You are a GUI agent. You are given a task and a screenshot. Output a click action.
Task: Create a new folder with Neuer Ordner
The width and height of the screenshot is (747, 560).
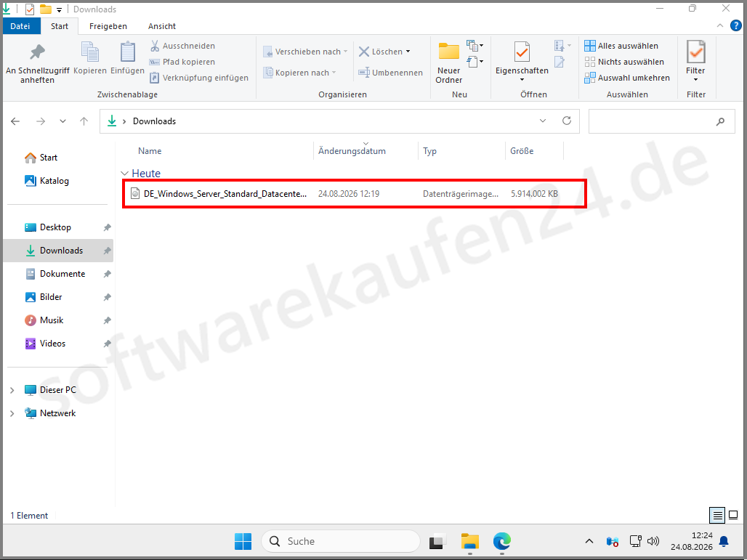point(449,63)
